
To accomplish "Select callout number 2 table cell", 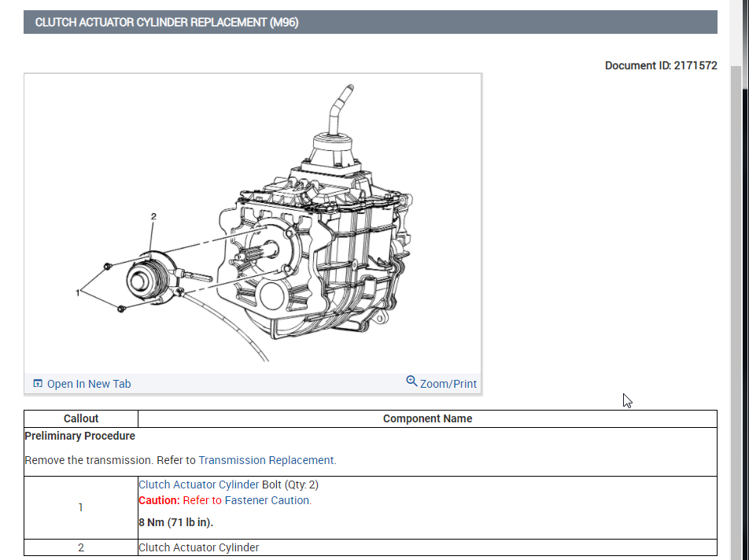I will click(81, 547).
